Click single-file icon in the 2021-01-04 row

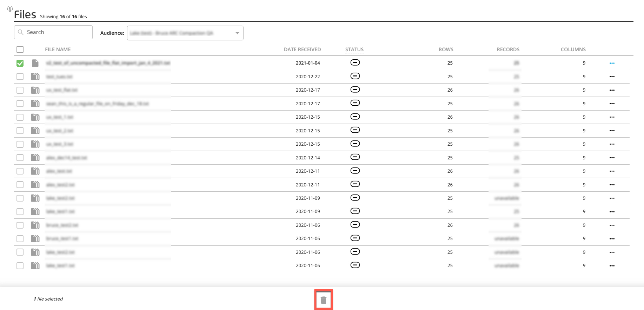click(35, 63)
